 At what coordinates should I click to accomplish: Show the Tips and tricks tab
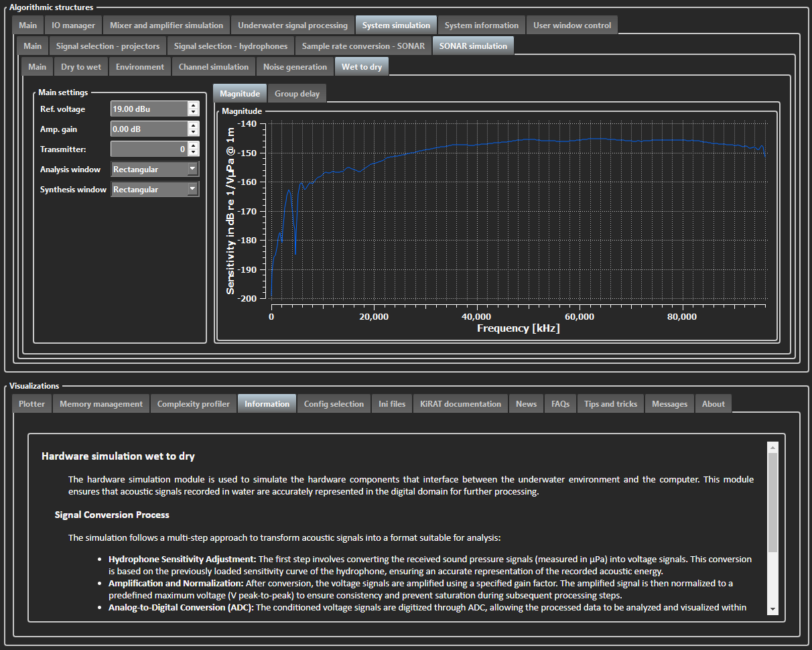click(x=611, y=404)
